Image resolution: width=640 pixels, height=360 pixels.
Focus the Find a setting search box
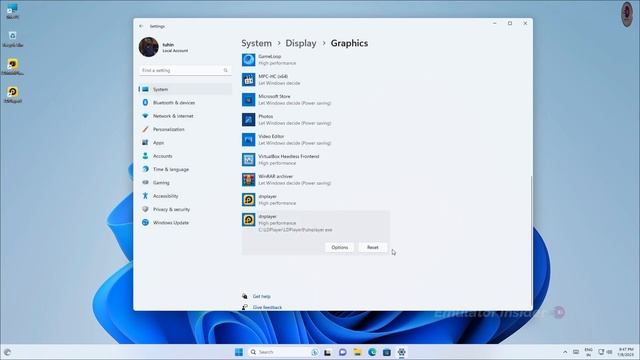[x=185, y=71]
